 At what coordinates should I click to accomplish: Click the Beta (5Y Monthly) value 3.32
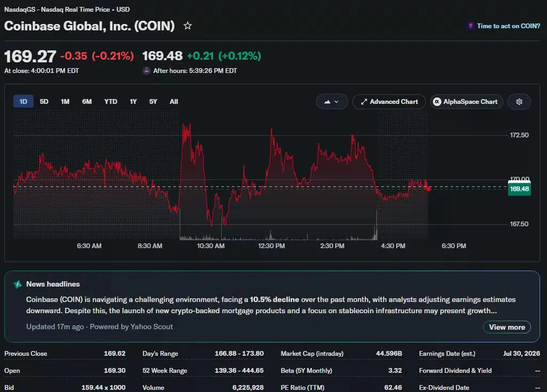[395, 371]
